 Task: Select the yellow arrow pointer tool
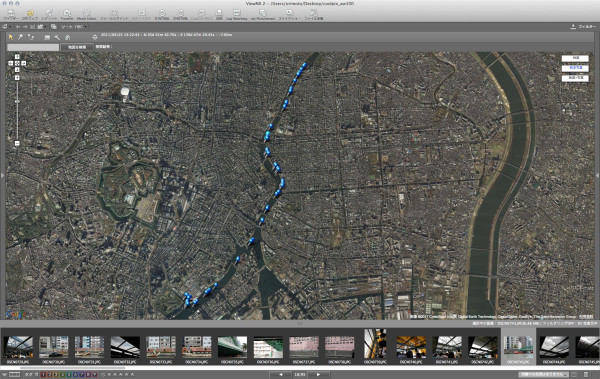[x=11, y=37]
